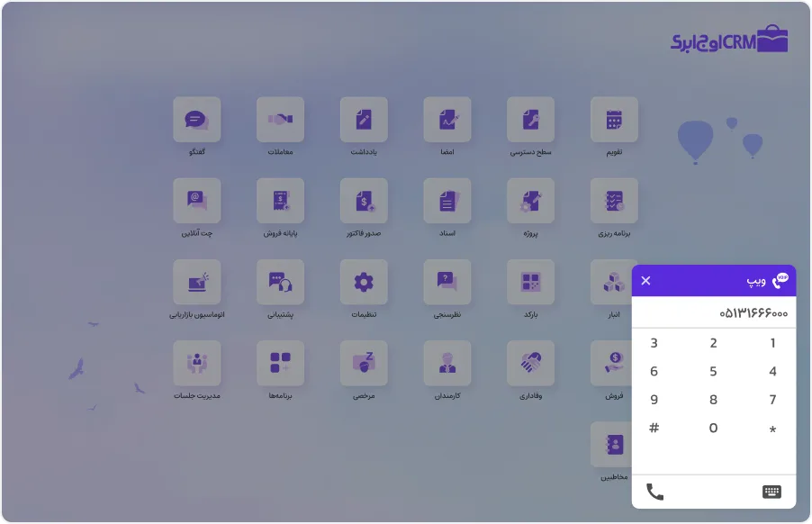The height and width of the screenshot is (524, 812).
Task: Open the گفتگو (Chat) module icon
Action: tap(196, 120)
